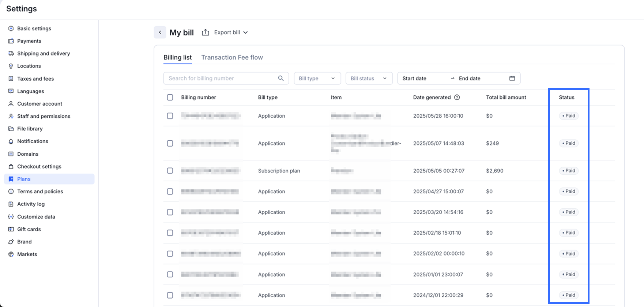
Task: Click the Checkout settings bag icon
Action: [11, 166]
